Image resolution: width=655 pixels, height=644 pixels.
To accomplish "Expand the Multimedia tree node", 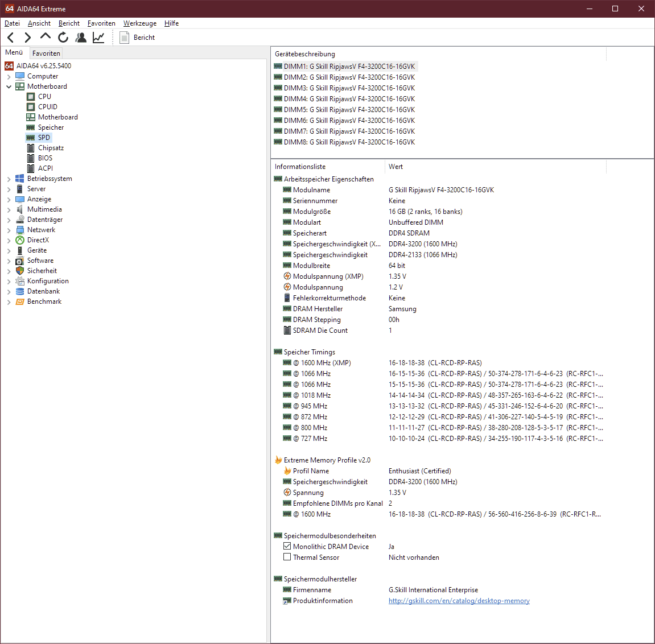I will tap(9, 210).
